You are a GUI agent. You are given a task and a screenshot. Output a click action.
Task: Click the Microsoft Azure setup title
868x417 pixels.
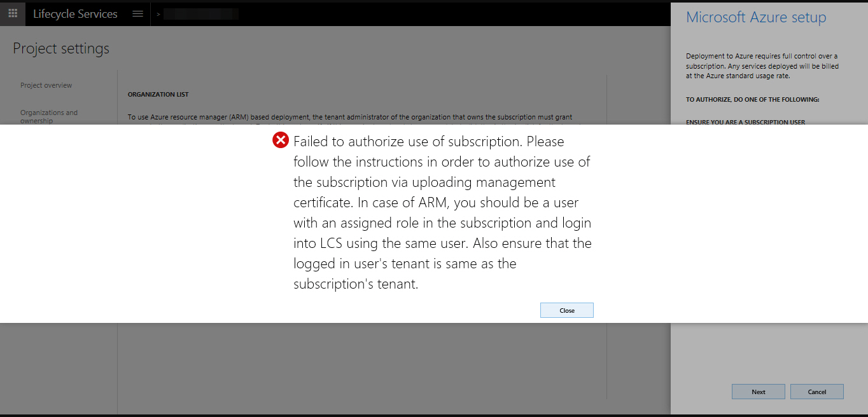click(x=756, y=17)
